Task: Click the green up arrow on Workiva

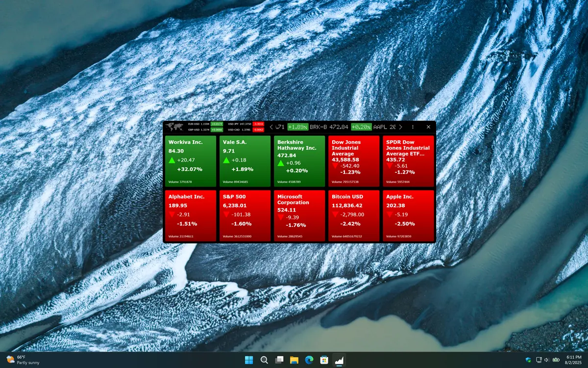Action: (172, 160)
